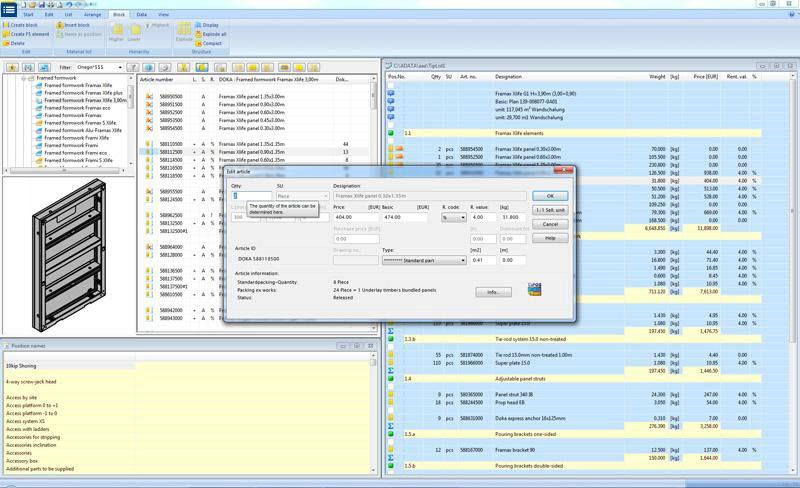Click the Create PS element icon
The image size is (800, 488).
coord(6,34)
